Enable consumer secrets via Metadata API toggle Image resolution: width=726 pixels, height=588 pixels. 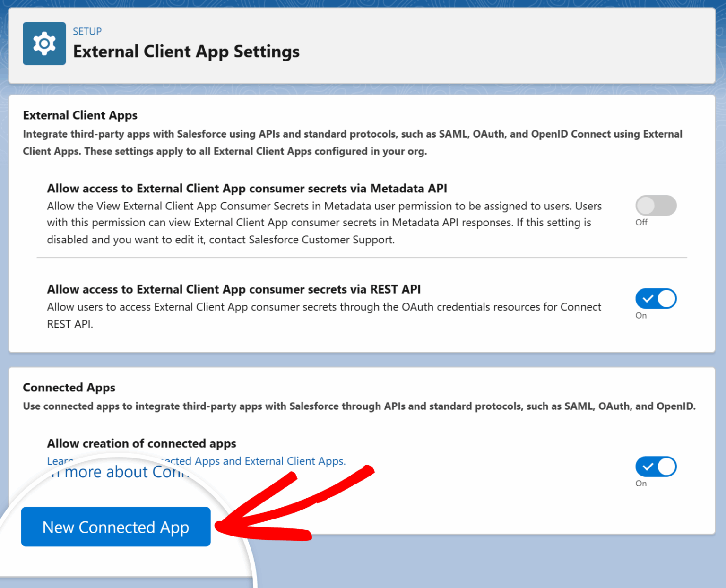coord(656,206)
